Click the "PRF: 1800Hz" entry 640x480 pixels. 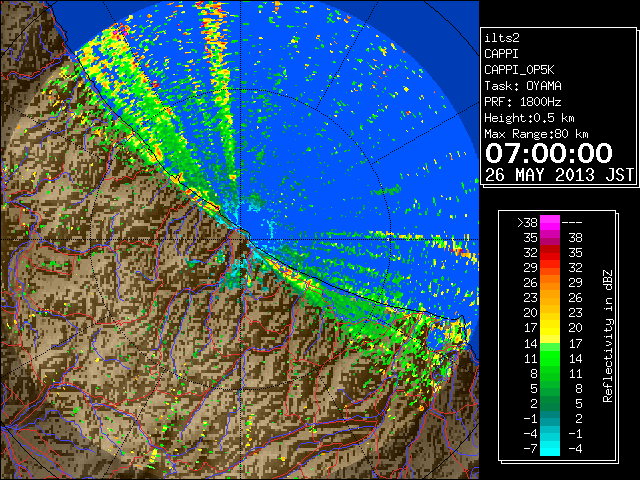(x=523, y=102)
